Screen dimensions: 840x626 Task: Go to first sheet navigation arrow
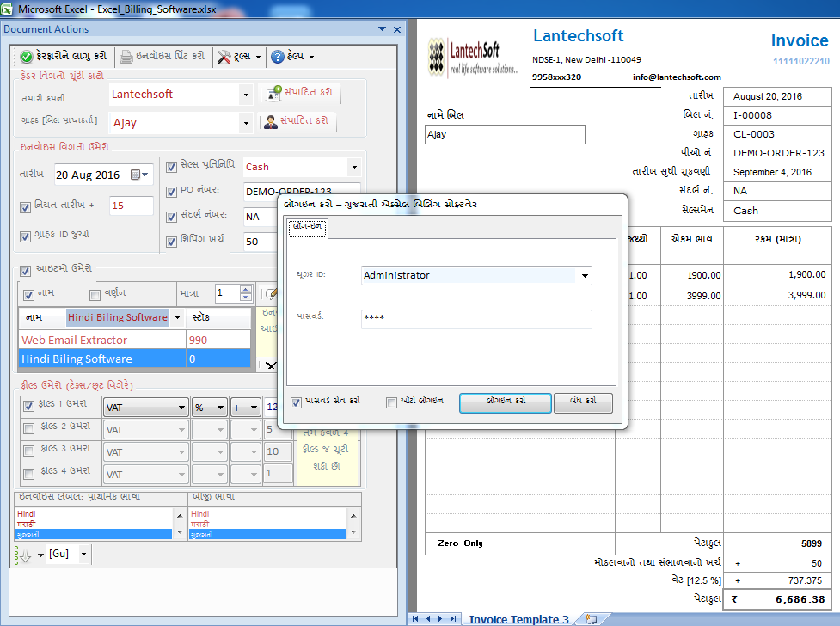click(x=415, y=618)
